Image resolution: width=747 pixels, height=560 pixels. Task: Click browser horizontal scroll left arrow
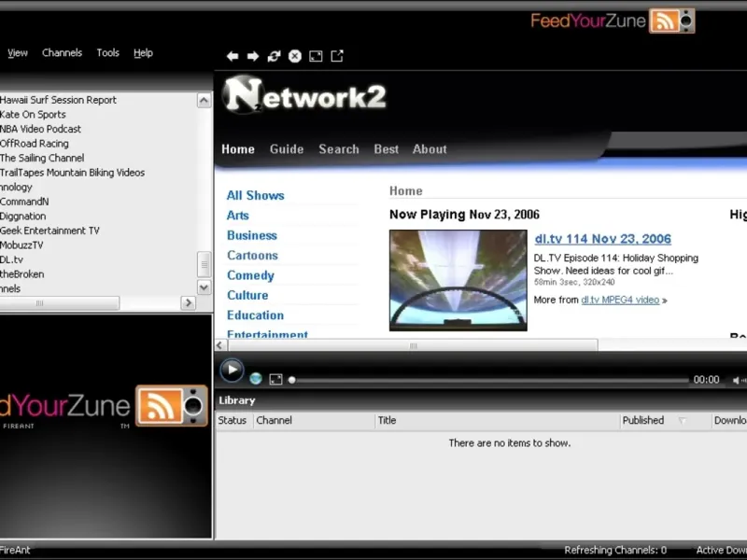(220, 345)
